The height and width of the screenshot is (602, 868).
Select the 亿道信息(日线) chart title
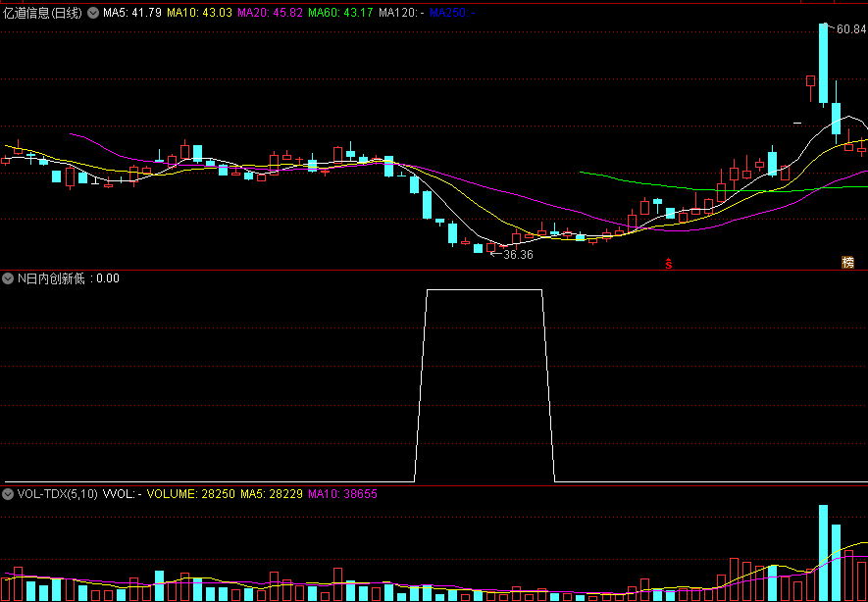point(42,12)
